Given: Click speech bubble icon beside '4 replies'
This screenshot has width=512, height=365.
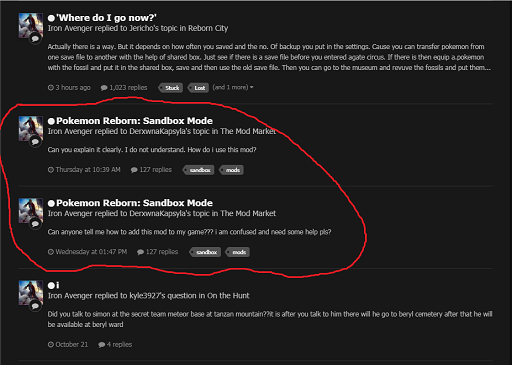Looking at the screenshot, I should (102, 345).
